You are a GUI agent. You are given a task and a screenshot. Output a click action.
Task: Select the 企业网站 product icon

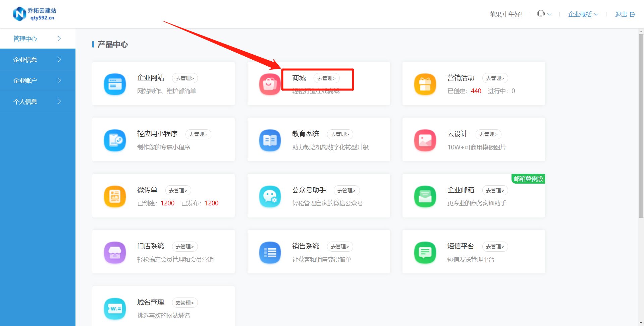coord(115,84)
